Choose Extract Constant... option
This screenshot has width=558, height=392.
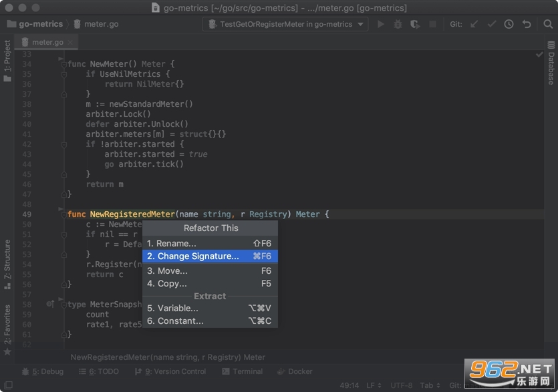pyautogui.click(x=210, y=321)
